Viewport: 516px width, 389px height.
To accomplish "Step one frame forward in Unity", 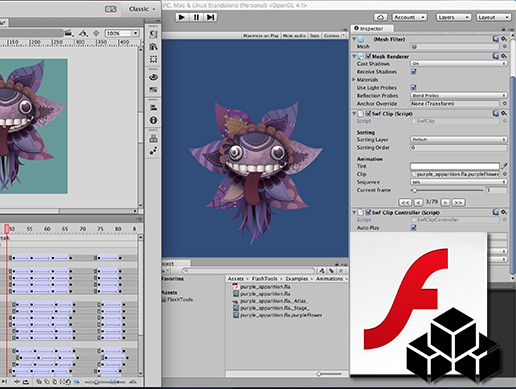I will (x=210, y=17).
